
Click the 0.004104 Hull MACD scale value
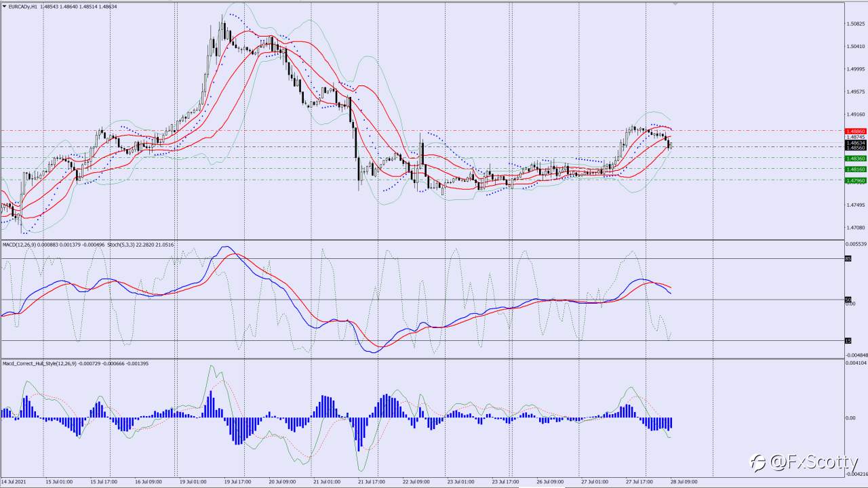pos(856,363)
